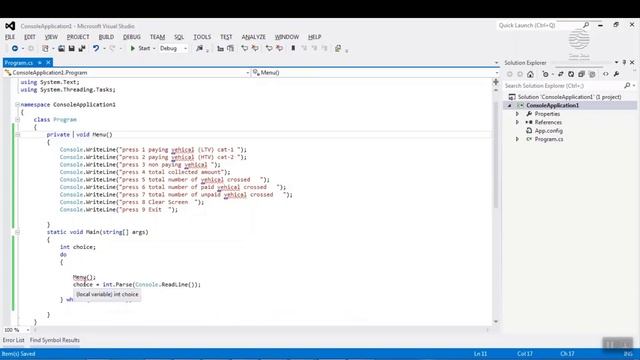Open the SQL menu
The height and width of the screenshot is (360, 640).
coord(179,37)
